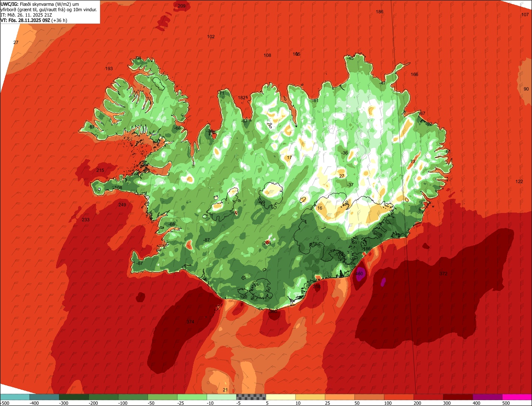Viewport: 532px width, 406px height.
Task: Click the value 92 in central west Iceland
Action: tap(236, 213)
